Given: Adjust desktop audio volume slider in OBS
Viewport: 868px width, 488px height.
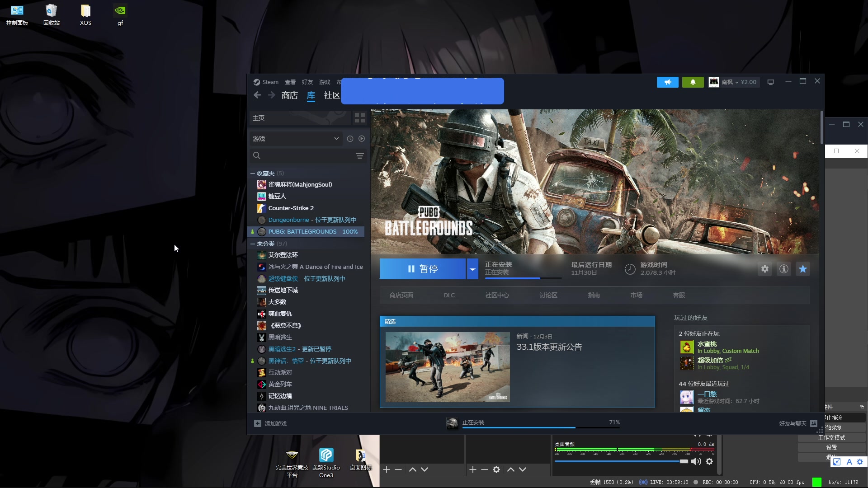Looking at the screenshot, I should point(621,461).
